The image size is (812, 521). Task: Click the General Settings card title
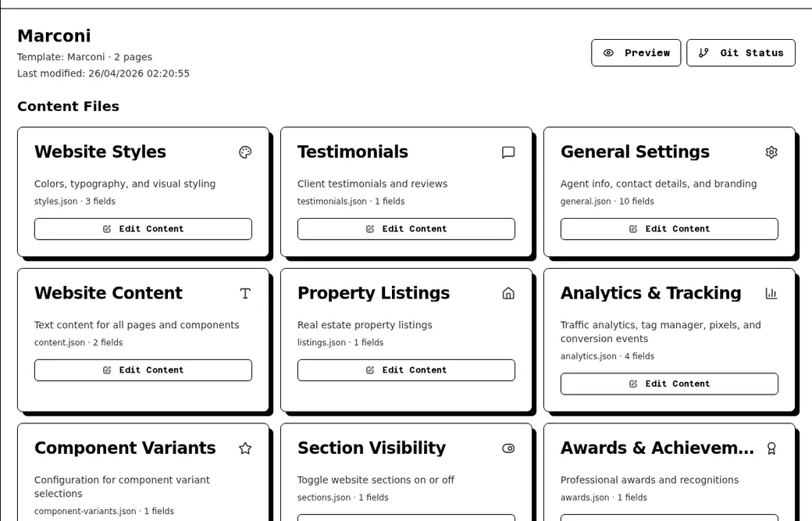tap(635, 152)
